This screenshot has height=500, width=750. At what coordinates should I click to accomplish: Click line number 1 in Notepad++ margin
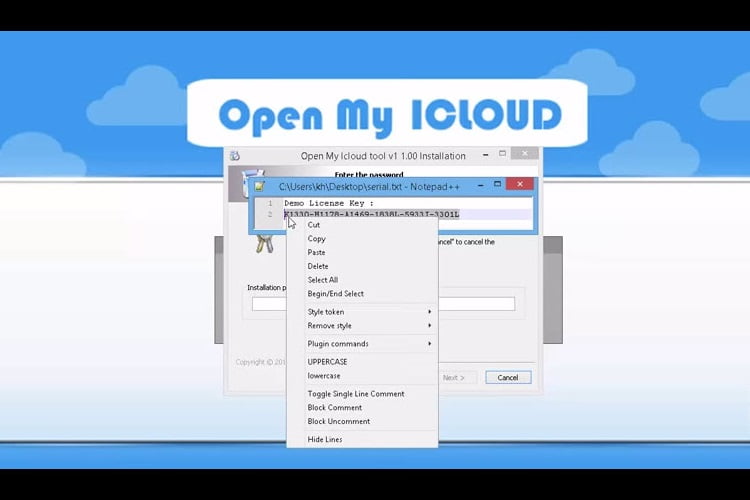[x=270, y=203]
